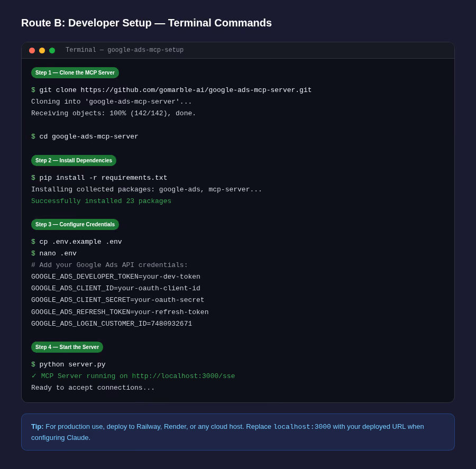Click the Step 4 Start the Server badge
This screenshot has height=469, width=476.
67,347
